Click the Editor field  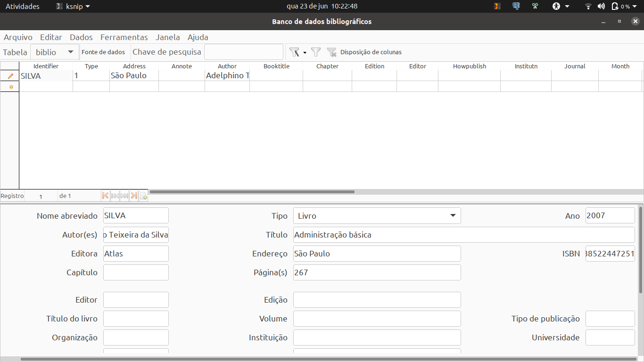click(x=136, y=300)
